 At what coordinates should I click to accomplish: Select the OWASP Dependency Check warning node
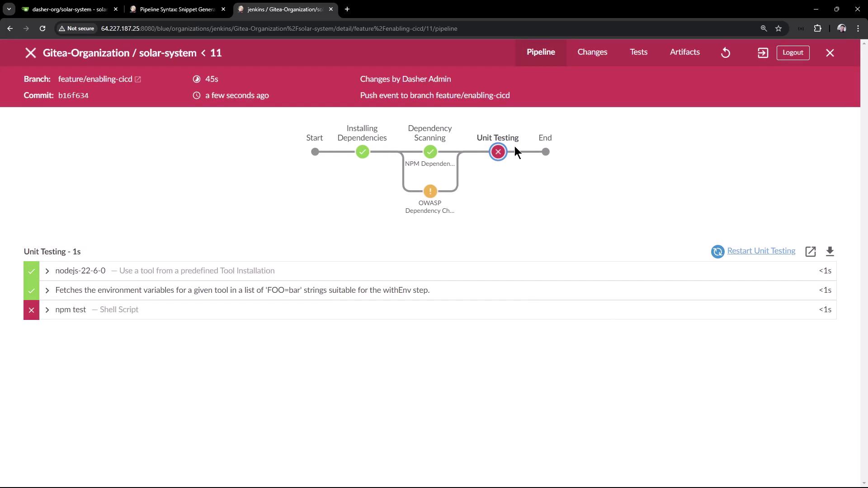430,191
